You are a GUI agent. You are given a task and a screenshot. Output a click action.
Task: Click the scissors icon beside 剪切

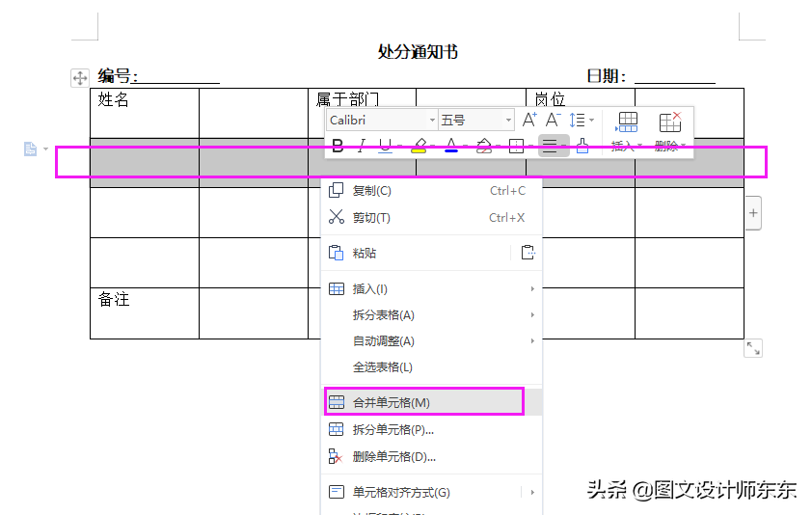pyautogui.click(x=337, y=217)
